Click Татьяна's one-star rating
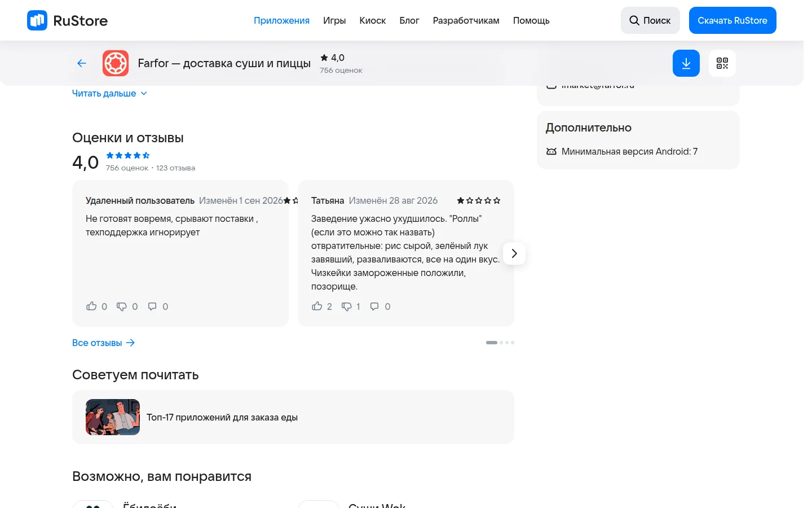The image size is (812, 508). coord(479,200)
